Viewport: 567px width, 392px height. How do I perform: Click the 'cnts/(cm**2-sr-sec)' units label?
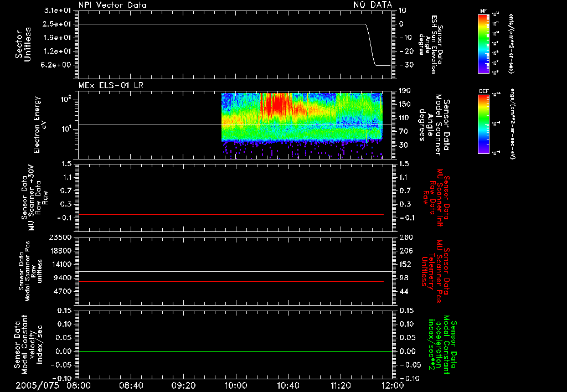point(511,44)
